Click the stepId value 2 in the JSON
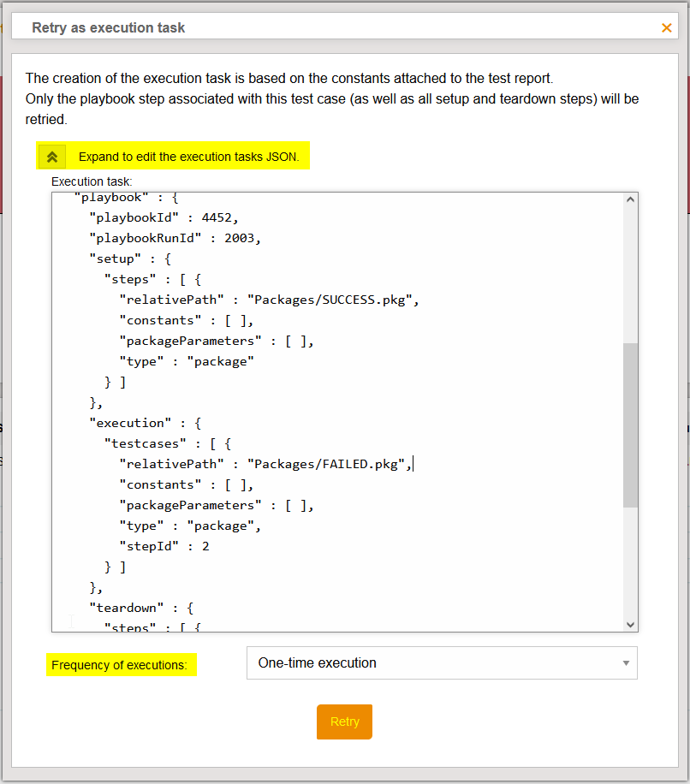The width and height of the screenshot is (690, 784). click(x=206, y=546)
